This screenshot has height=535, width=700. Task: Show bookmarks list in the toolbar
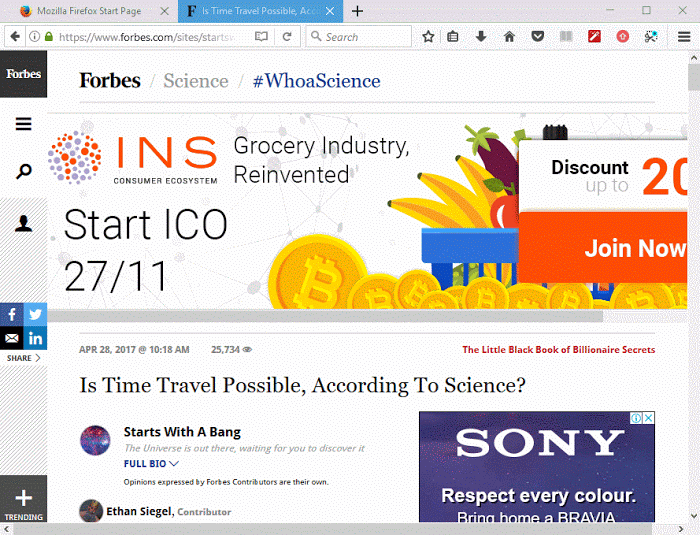point(453,37)
